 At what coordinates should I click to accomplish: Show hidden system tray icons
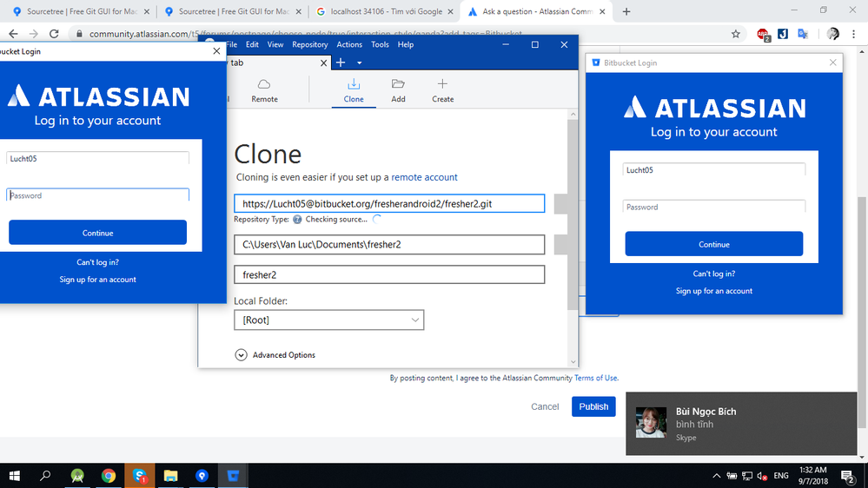[716, 476]
